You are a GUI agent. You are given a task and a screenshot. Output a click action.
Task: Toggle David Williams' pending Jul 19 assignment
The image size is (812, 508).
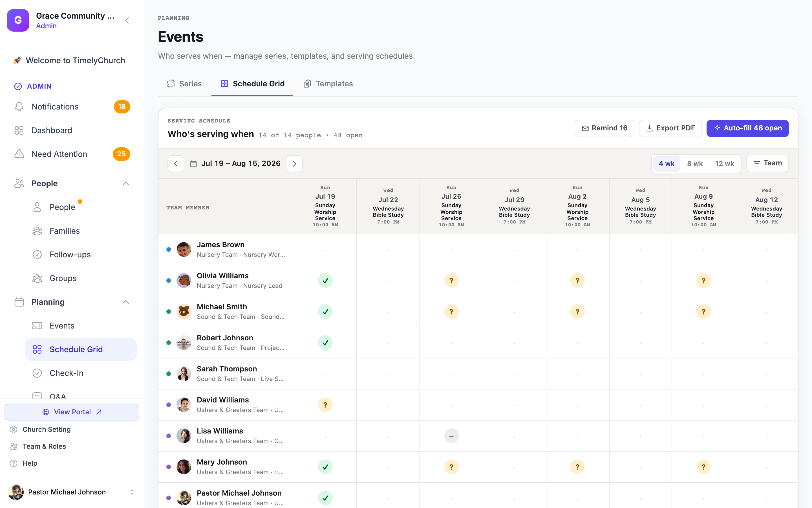(325, 405)
